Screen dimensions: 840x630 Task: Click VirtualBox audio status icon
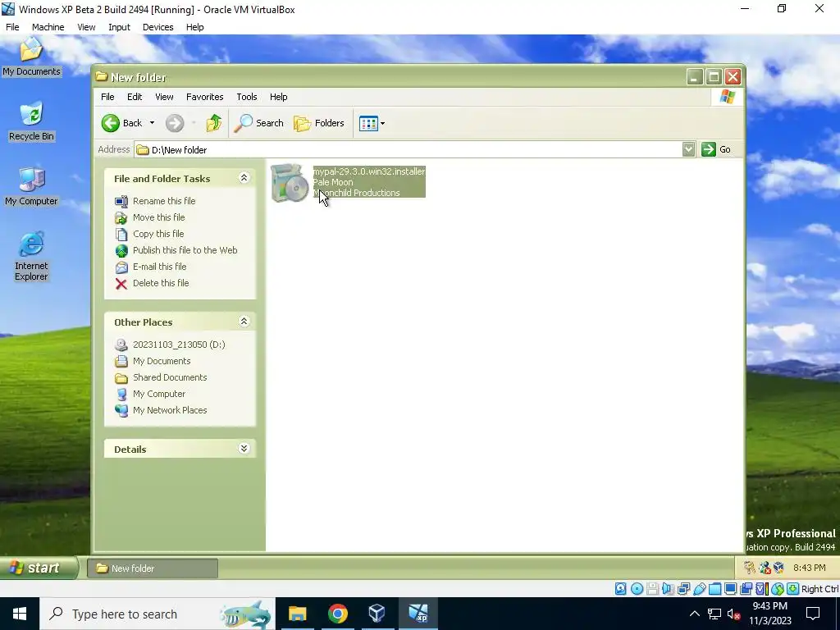[x=668, y=589]
